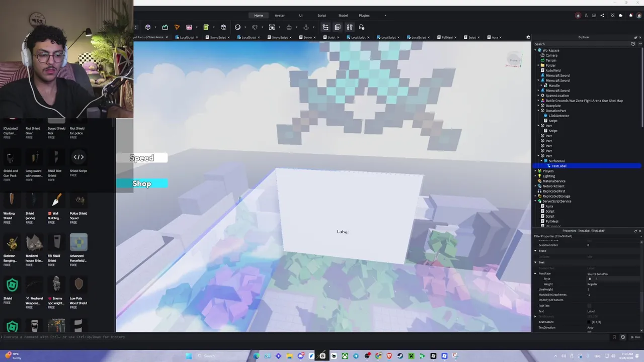Select Low Poly Wood Shield toolbox item

78,292
